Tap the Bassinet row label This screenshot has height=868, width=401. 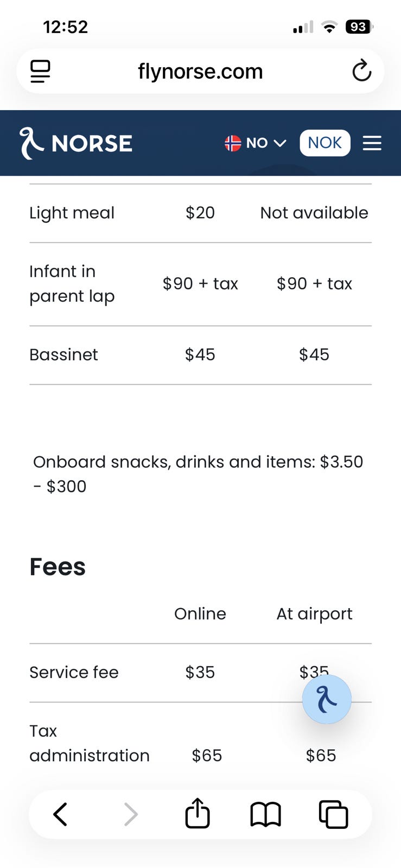63,355
